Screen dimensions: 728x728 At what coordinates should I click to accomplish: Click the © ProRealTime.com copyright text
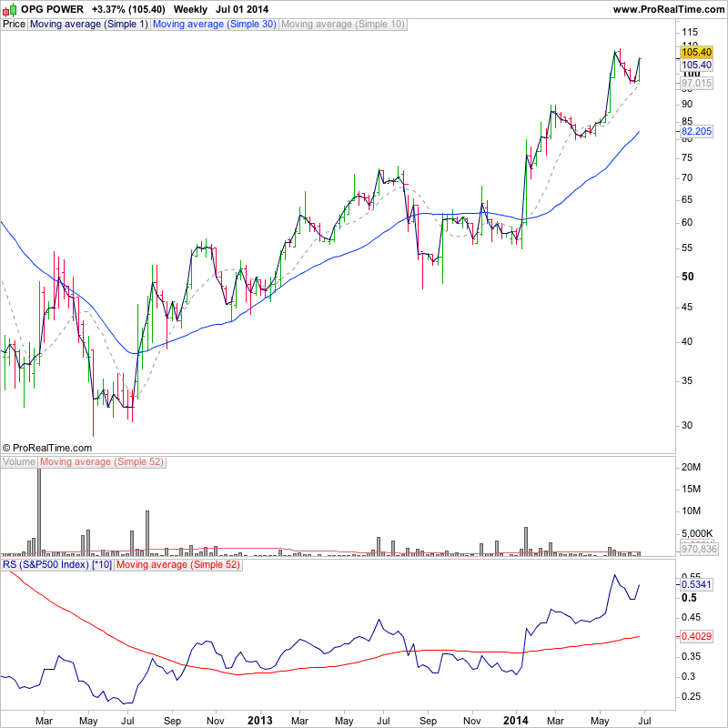pos(47,448)
